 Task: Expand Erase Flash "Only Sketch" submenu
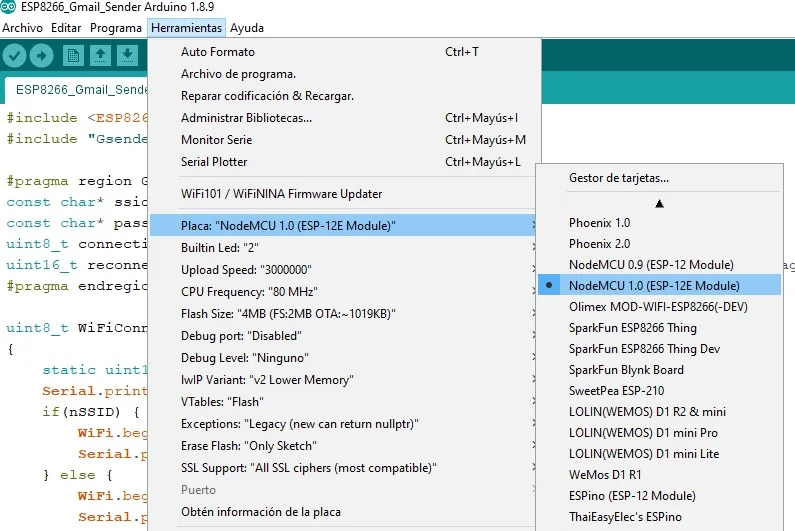click(x=343, y=446)
